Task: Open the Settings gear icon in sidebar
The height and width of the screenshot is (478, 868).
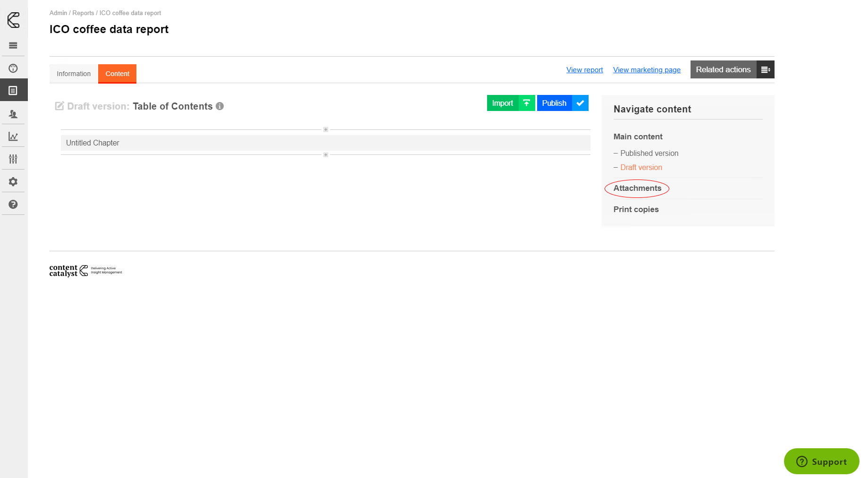Action: (13, 181)
